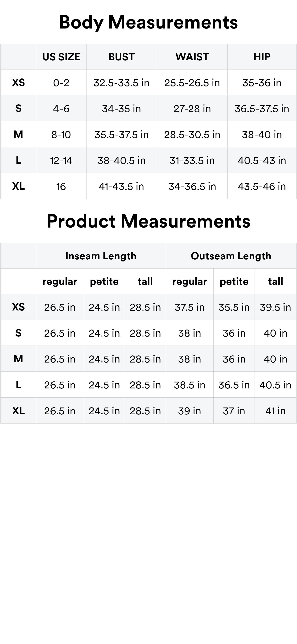Click the 38-40 in hip cell

coord(262,135)
